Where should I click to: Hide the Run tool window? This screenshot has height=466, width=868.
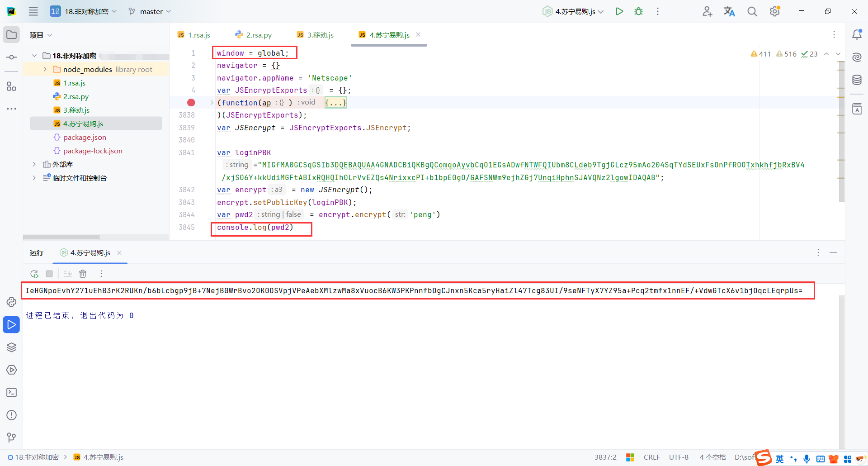coord(833,252)
